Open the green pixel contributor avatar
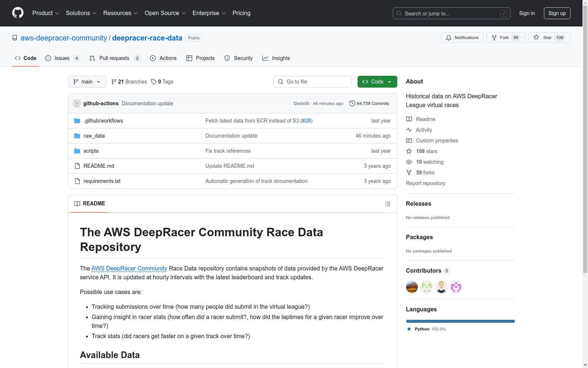Image resolution: width=588 pixels, height=368 pixels. 427,287
